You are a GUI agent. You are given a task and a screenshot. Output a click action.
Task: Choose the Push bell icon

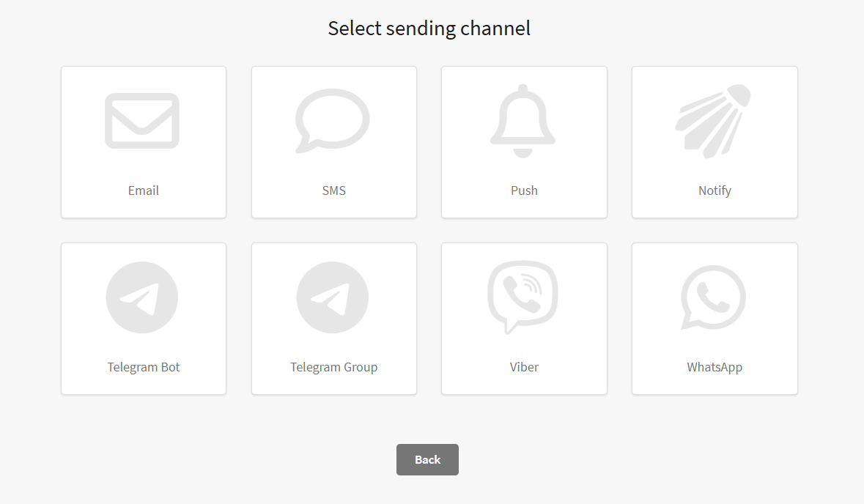point(523,121)
